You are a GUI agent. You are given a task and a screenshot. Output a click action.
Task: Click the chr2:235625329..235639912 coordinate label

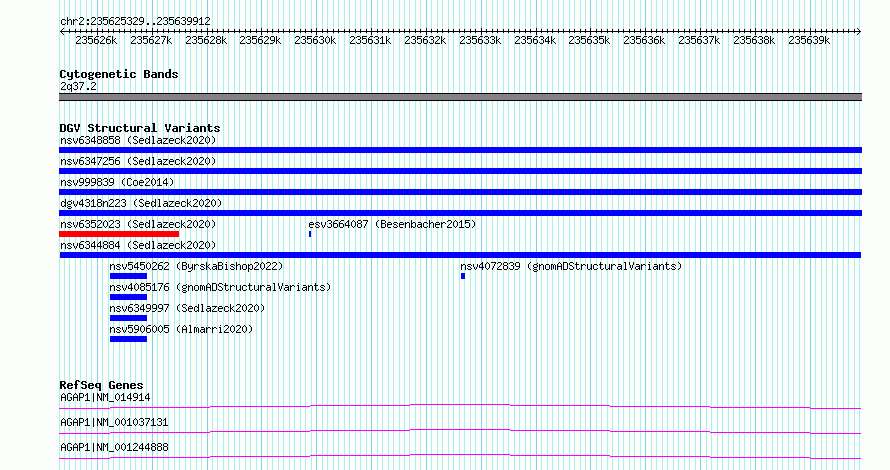(x=135, y=21)
